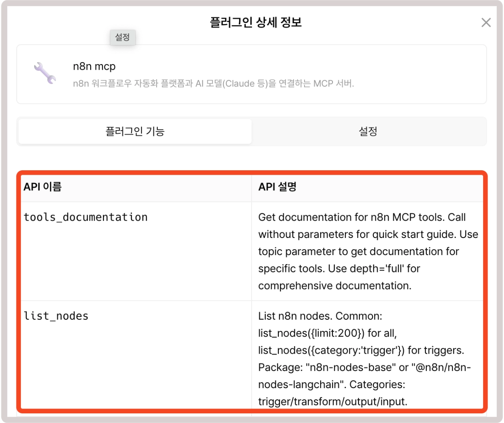Select the tools_documentation API name
Viewport: 504px width, 423px height.
pyautogui.click(x=86, y=217)
